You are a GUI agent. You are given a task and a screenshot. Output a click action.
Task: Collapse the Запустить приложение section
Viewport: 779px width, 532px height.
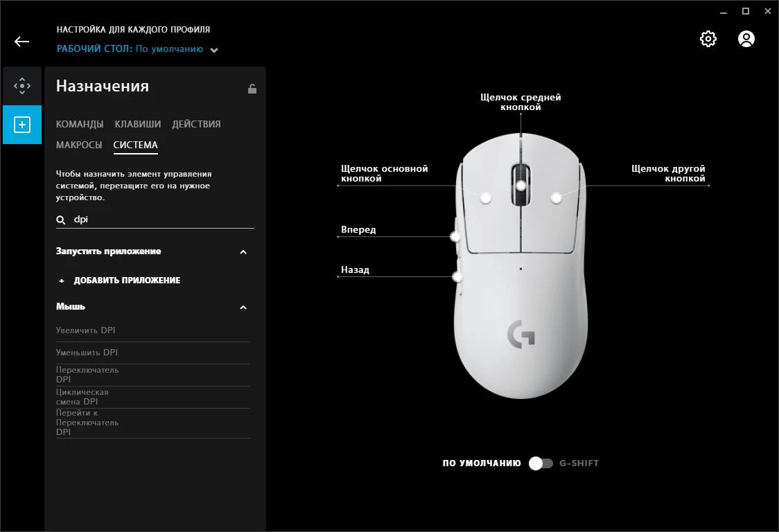(x=243, y=252)
